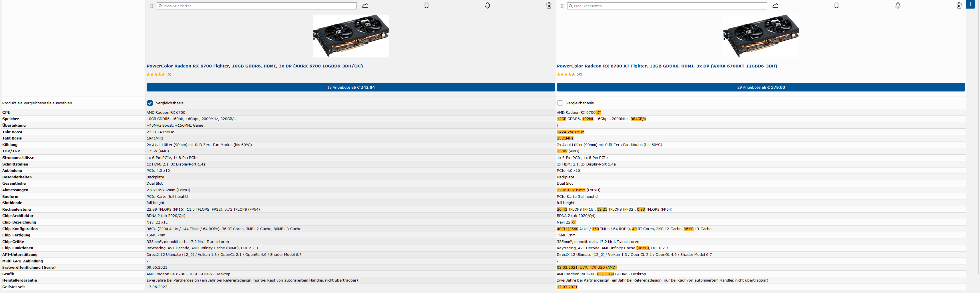Select highlighted value '2321MHz'
Image resolution: width=980 pixels, height=293 pixels.
(565, 139)
